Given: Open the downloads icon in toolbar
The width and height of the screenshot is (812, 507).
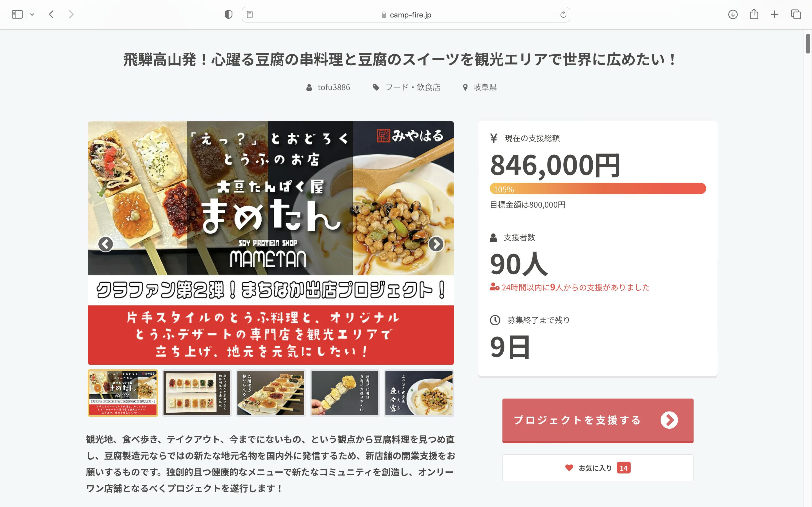Looking at the screenshot, I should [733, 14].
